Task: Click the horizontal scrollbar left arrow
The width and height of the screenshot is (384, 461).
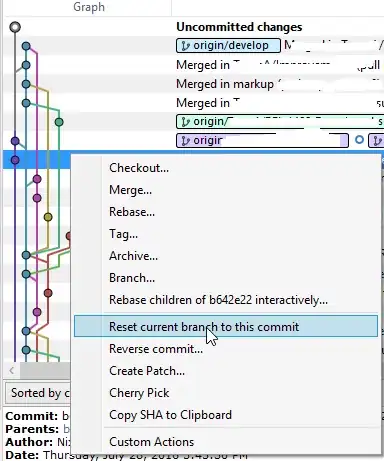Action: pyautogui.click(x=12, y=370)
